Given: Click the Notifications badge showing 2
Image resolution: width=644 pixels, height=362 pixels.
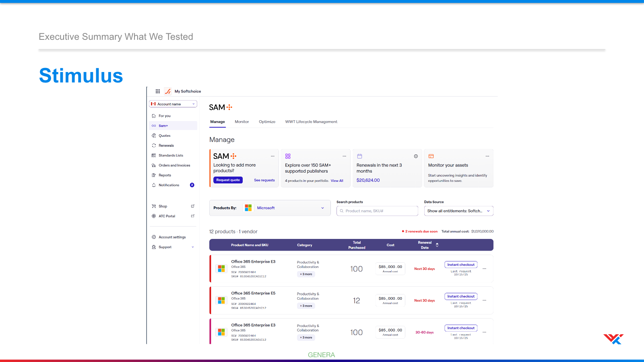Looking at the screenshot, I should coord(192,185).
